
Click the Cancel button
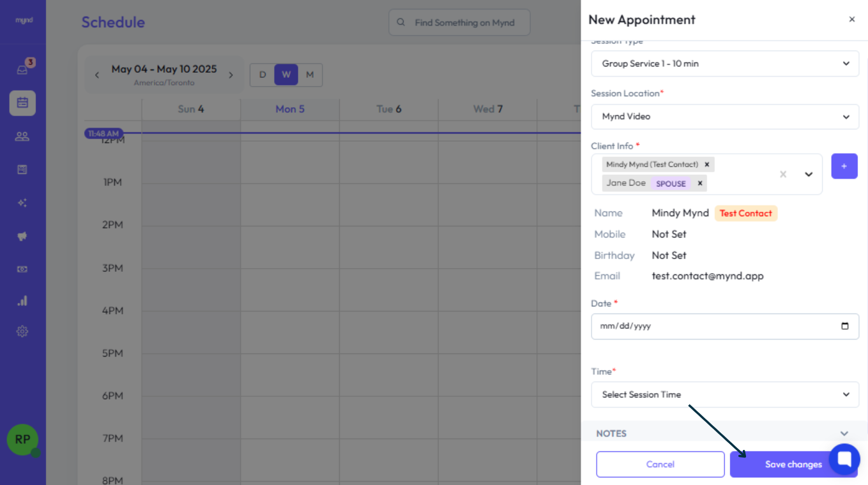point(660,465)
